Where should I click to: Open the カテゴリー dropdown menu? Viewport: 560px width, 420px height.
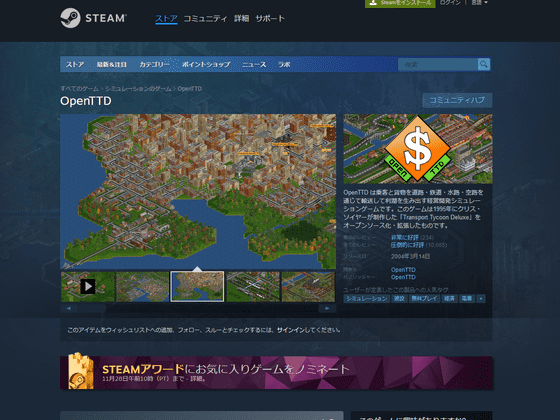154,64
